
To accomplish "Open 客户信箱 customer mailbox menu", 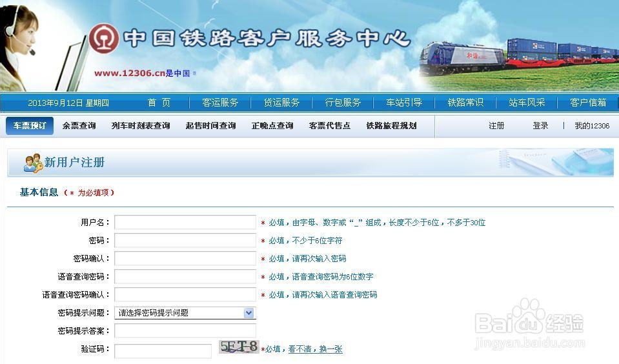I will (588, 103).
